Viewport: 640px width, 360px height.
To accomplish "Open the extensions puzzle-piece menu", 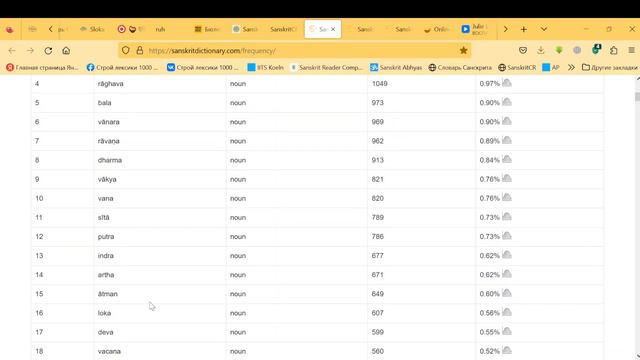I will [613, 50].
